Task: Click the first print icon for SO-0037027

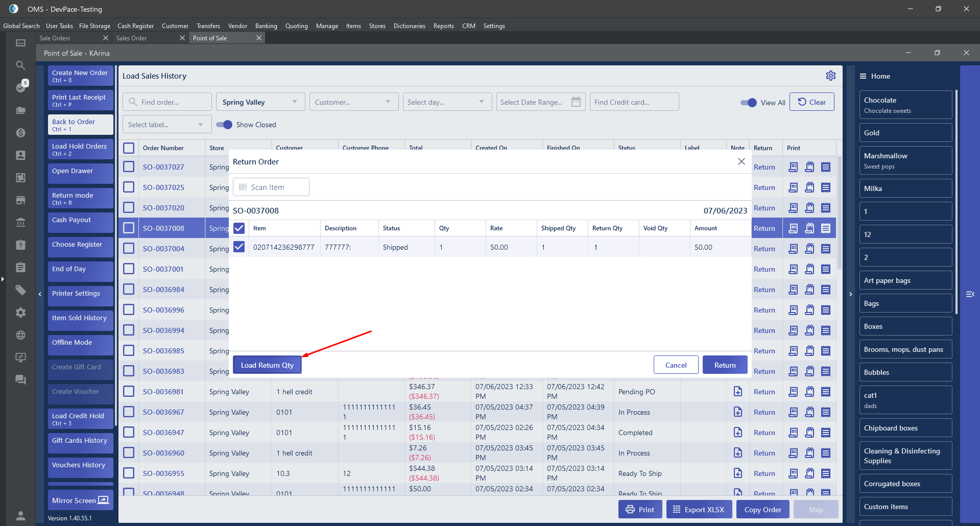Action: [x=793, y=167]
